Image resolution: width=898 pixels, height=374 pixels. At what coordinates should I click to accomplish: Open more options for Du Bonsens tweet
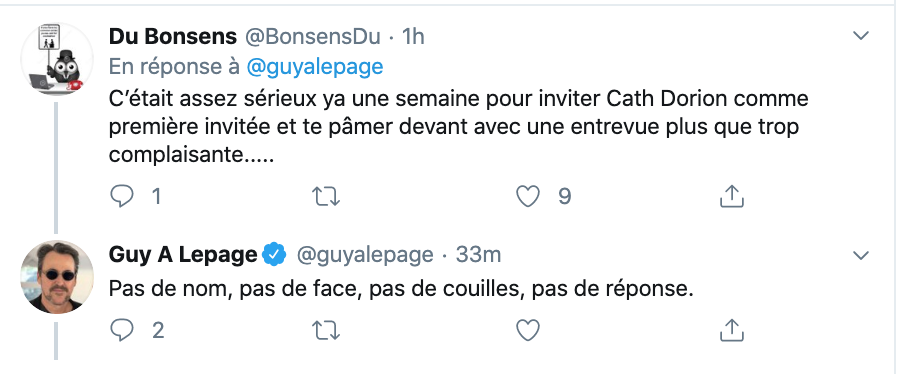[861, 36]
